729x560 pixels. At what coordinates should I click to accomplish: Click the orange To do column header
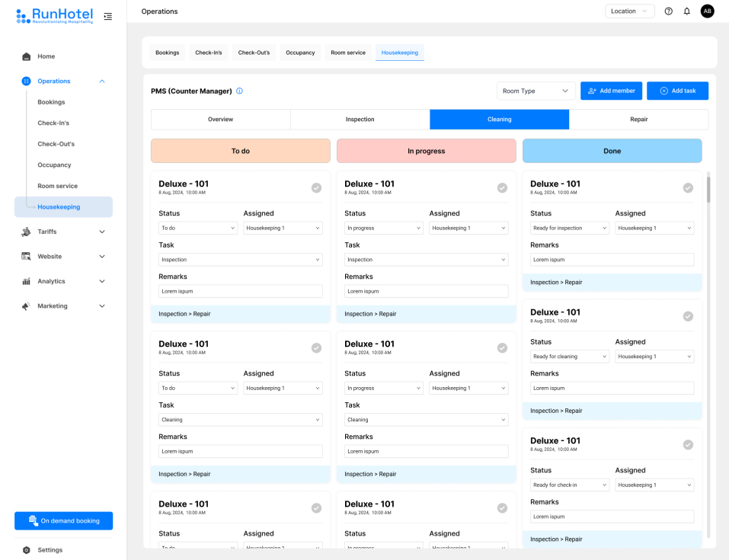(241, 151)
